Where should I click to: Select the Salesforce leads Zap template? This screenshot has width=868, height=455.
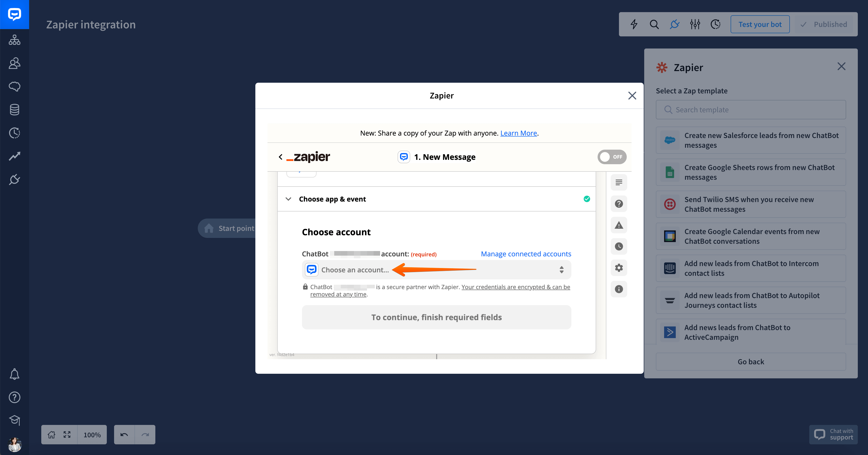[x=751, y=140]
